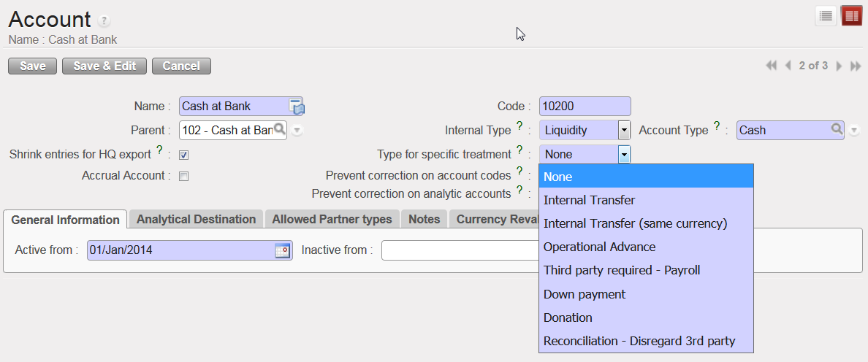Click the Cancel button

(181, 66)
